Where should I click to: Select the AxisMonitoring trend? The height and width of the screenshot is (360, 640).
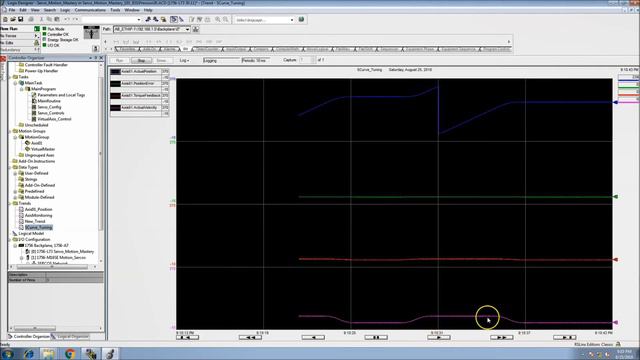[38, 215]
